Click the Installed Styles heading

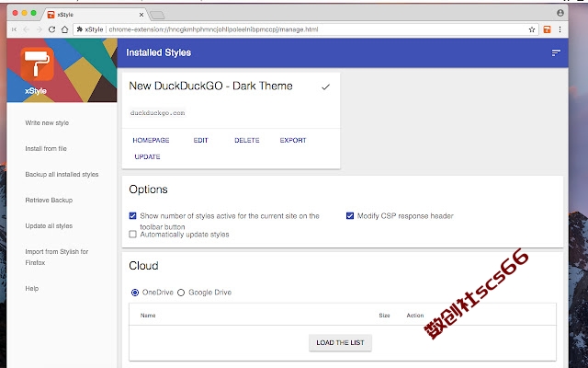point(158,52)
